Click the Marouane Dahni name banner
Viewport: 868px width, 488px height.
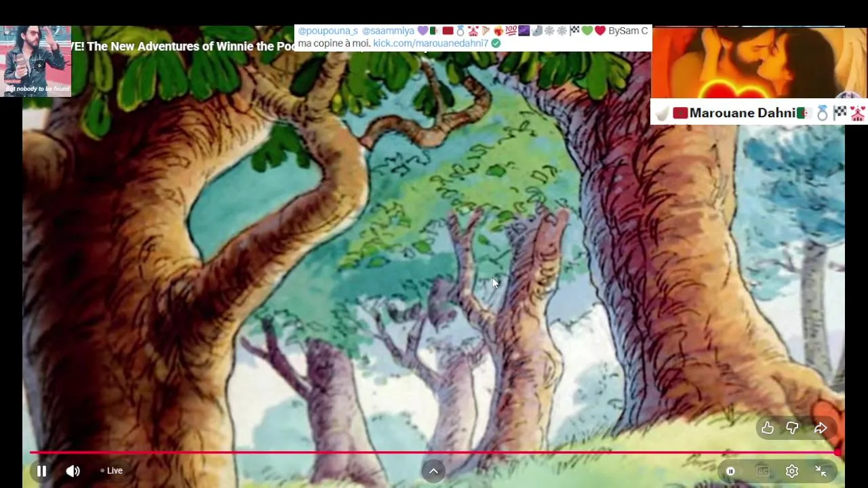coord(759,113)
